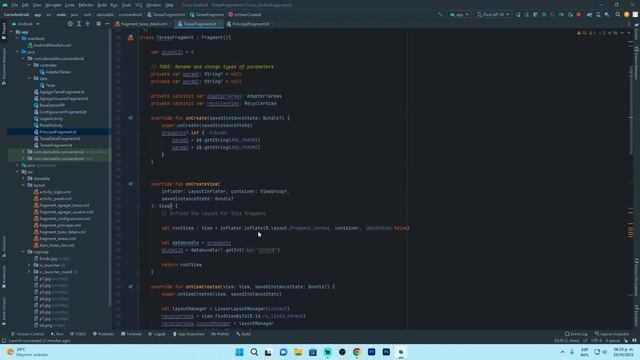
Task: Select PrincipalFragment.kt in project tree
Action: [58, 132]
